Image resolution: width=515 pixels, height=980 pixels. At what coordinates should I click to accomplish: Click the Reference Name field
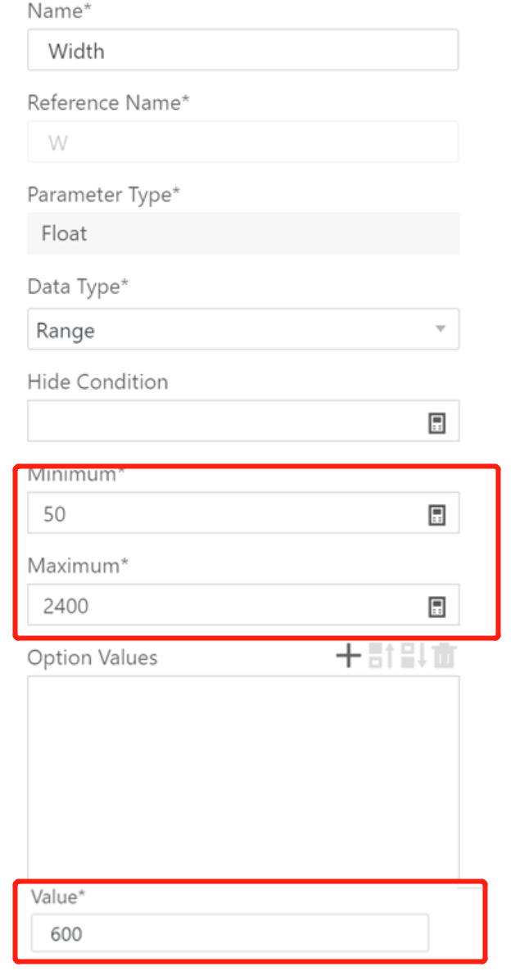pyautogui.click(x=243, y=142)
